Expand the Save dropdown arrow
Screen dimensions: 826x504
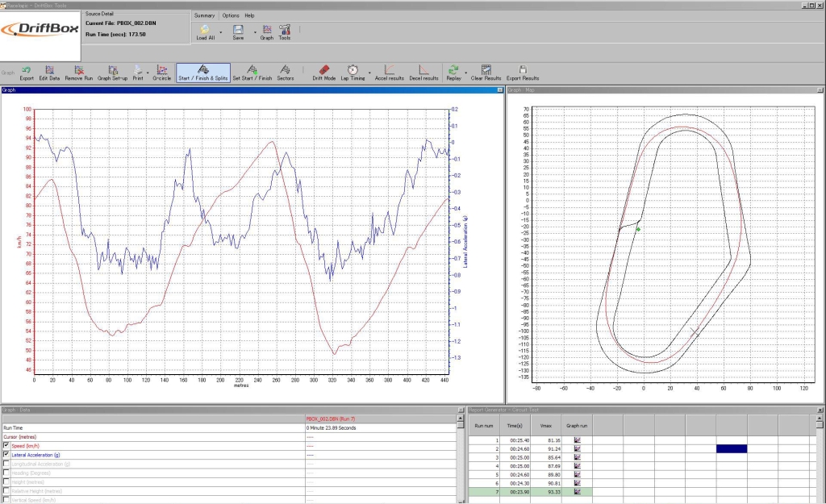(x=255, y=33)
